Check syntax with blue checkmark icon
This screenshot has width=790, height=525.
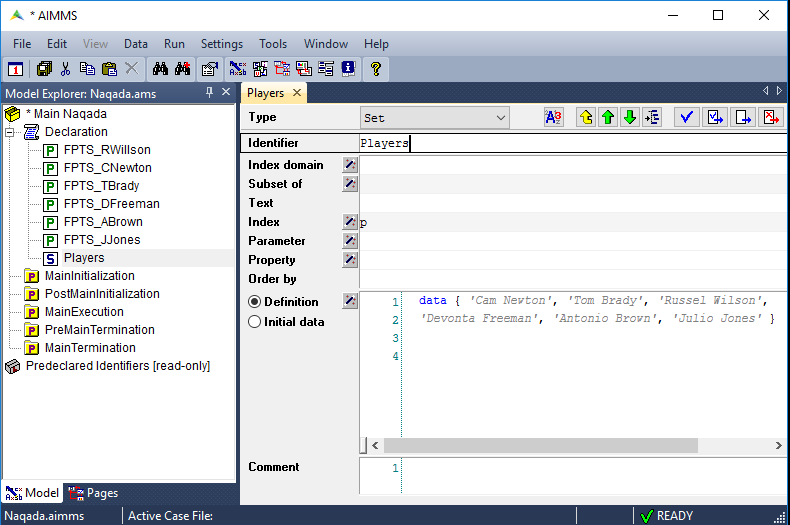686,117
